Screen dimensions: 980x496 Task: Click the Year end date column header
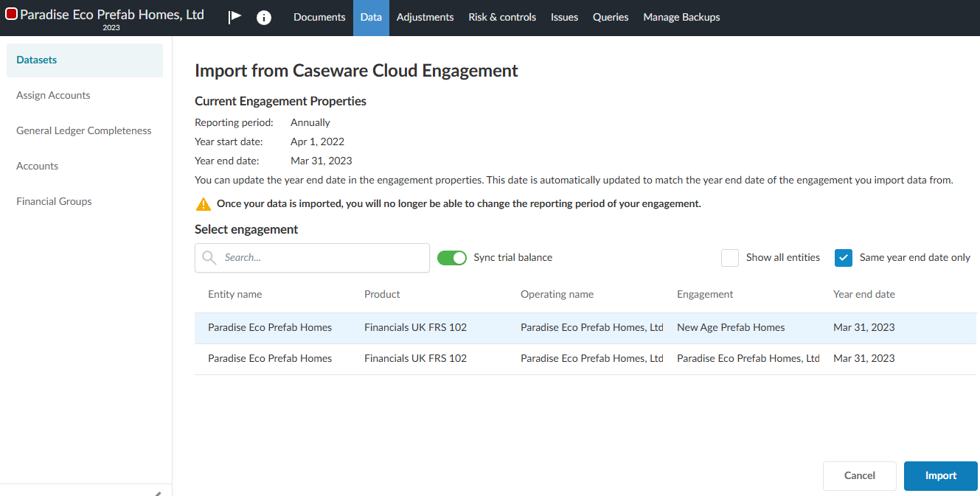tap(864, 294)
